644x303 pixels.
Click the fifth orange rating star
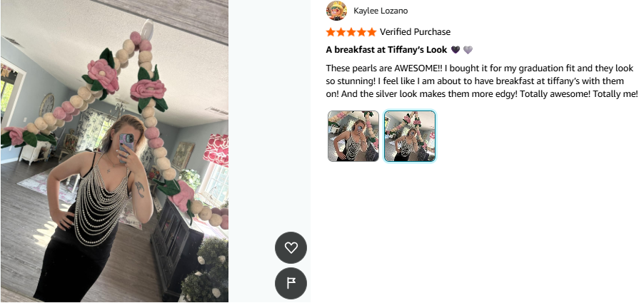[371, 32]
